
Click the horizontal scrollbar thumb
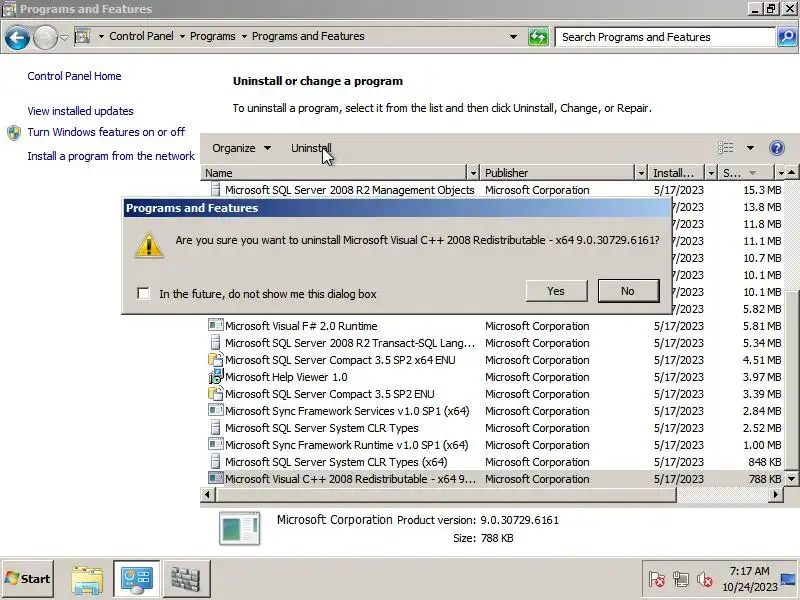click(x=446, y=494)
